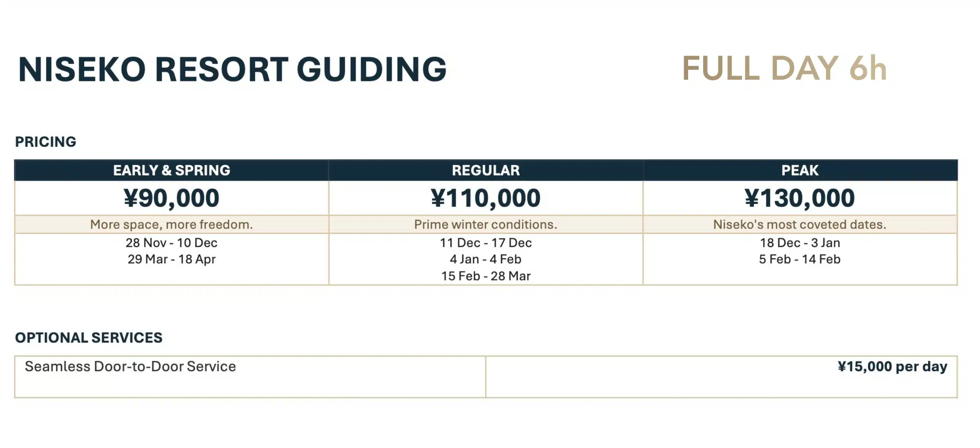Click 'Prime winter conditions.' tagline
Image resolution: width=980 pixels, height=448 pixels.
[x=486, y=224]
